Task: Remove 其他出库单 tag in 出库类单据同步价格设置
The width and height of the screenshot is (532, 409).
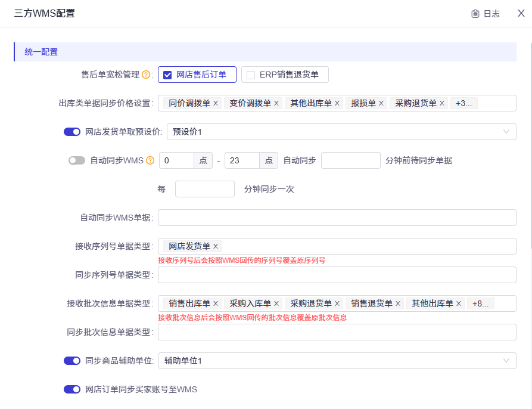Action: tap(337, 103)
